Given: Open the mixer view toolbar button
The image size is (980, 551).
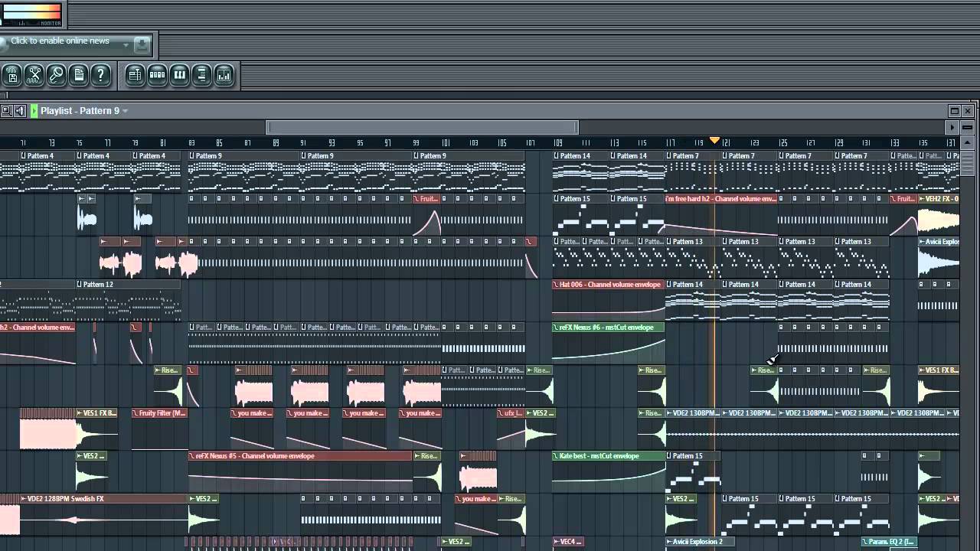Looking at the screenshot, I should (224, 74).
